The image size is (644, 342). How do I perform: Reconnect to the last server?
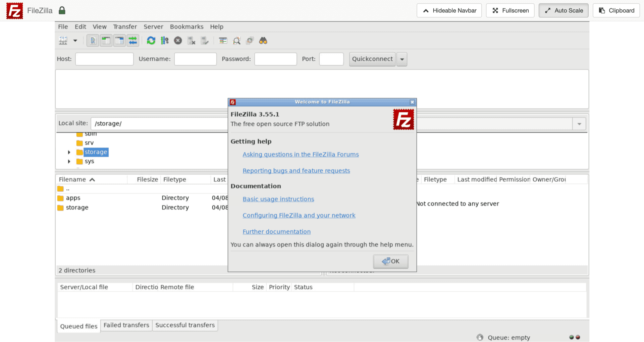click(205, 41)
